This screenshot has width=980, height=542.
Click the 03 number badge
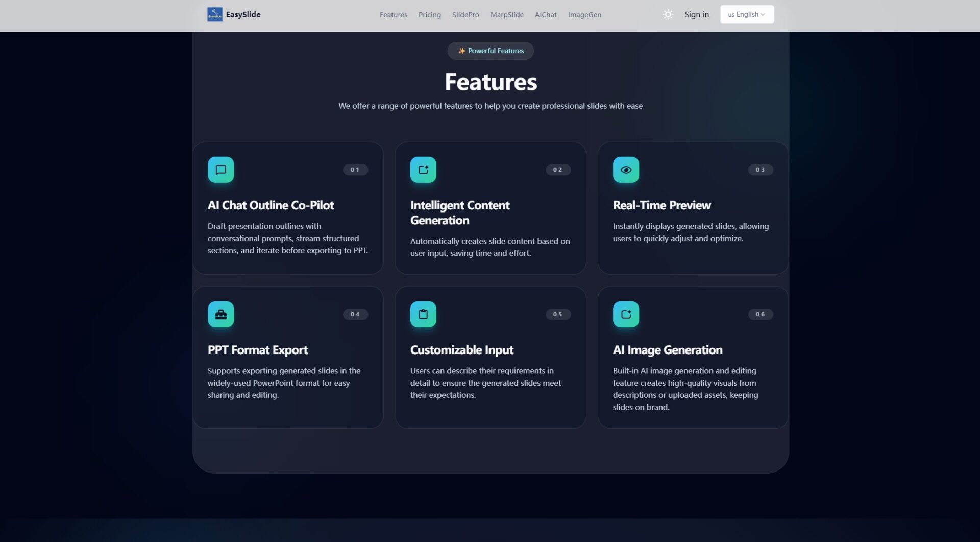tap(760, 170)
